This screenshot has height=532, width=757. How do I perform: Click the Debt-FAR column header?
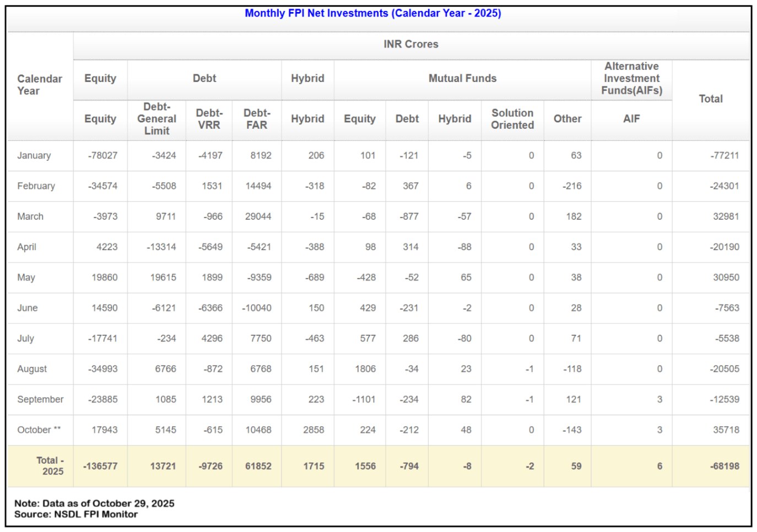click(257, 119)
